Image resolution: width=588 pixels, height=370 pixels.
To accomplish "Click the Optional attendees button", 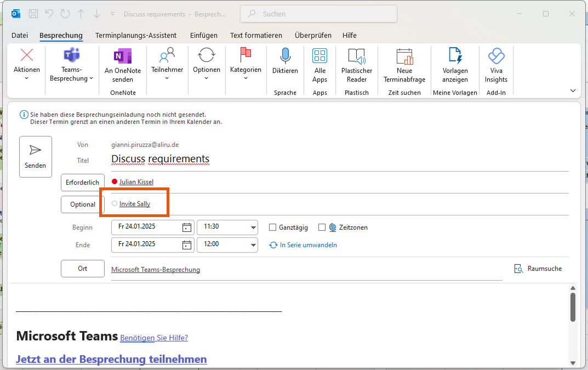I will 83,204.
